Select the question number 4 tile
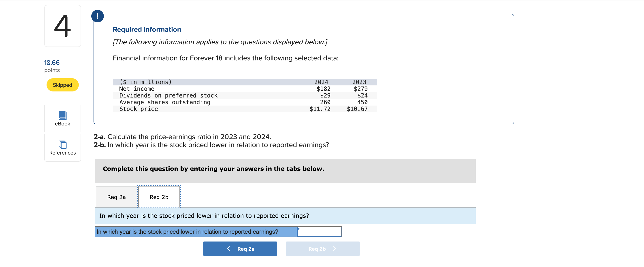The width and height of the screenshot is (644, 267). point(62,26)
